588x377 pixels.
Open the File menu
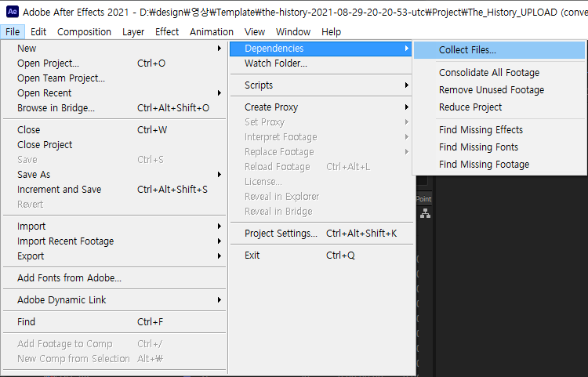13,32
